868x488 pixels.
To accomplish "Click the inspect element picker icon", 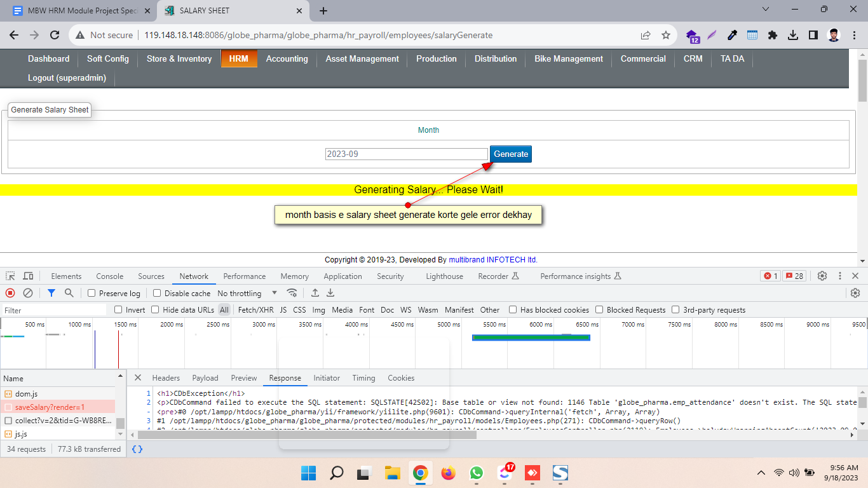I will click(x=10, y=276).
